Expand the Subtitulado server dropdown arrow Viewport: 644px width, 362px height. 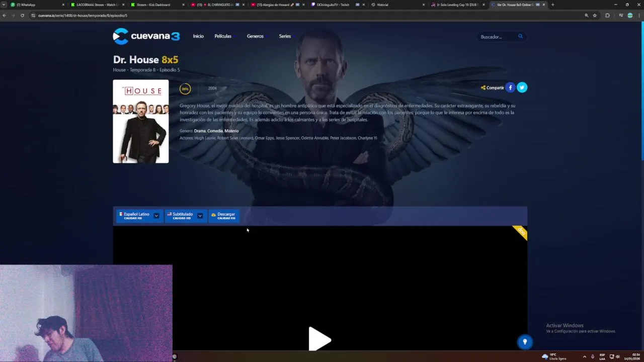click(200, 216)
